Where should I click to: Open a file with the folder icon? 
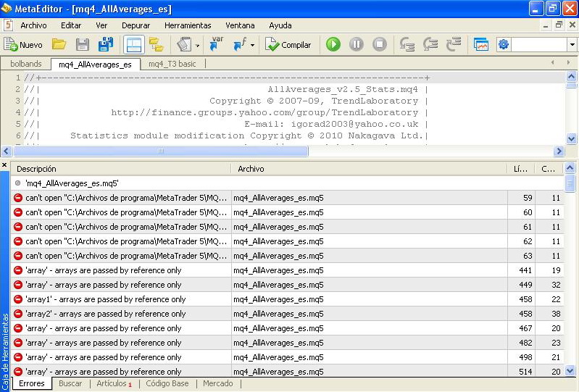(59, 45)
